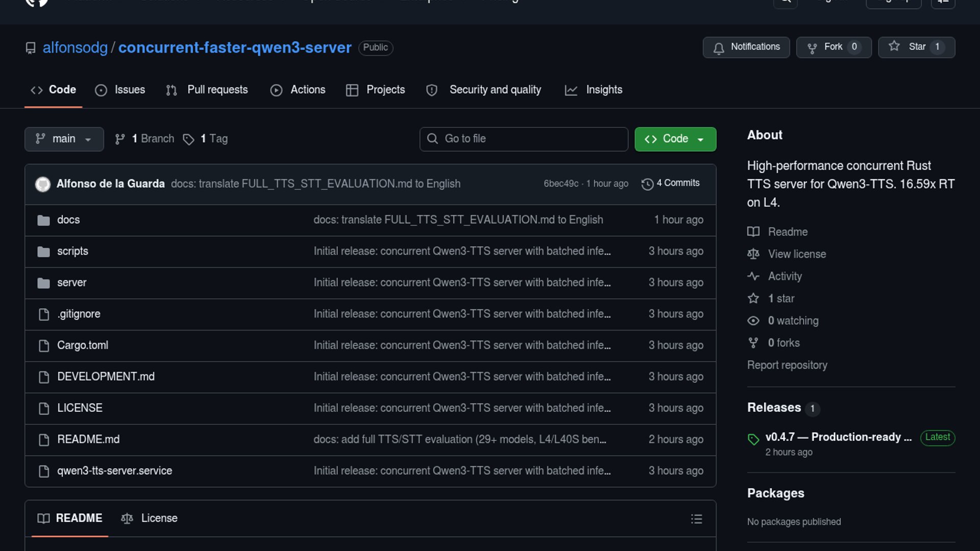
Task: View the Activity link in About
Action: click(785, 277)
